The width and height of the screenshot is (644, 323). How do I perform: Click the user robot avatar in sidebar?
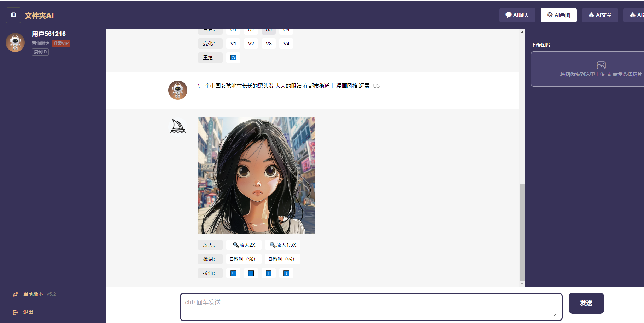[15, 42]
